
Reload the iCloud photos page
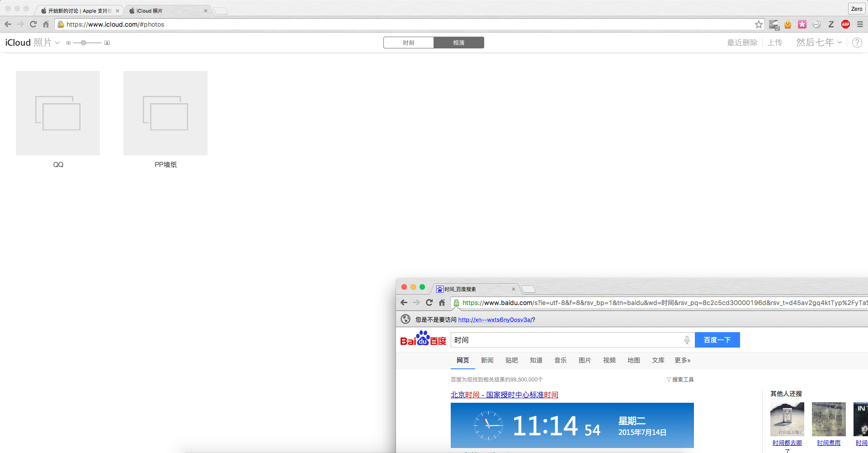point(33,24)
